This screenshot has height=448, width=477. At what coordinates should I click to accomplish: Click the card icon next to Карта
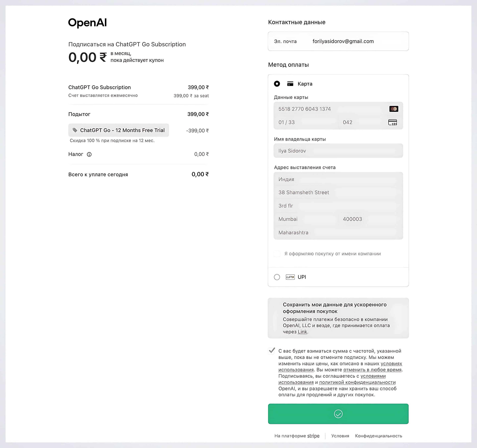pos(290,84)
